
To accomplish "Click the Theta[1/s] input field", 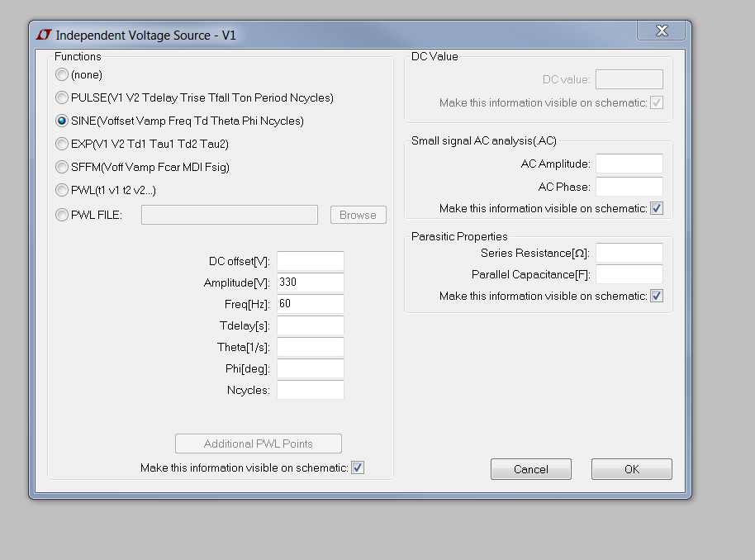I will [x=311, y=347].
